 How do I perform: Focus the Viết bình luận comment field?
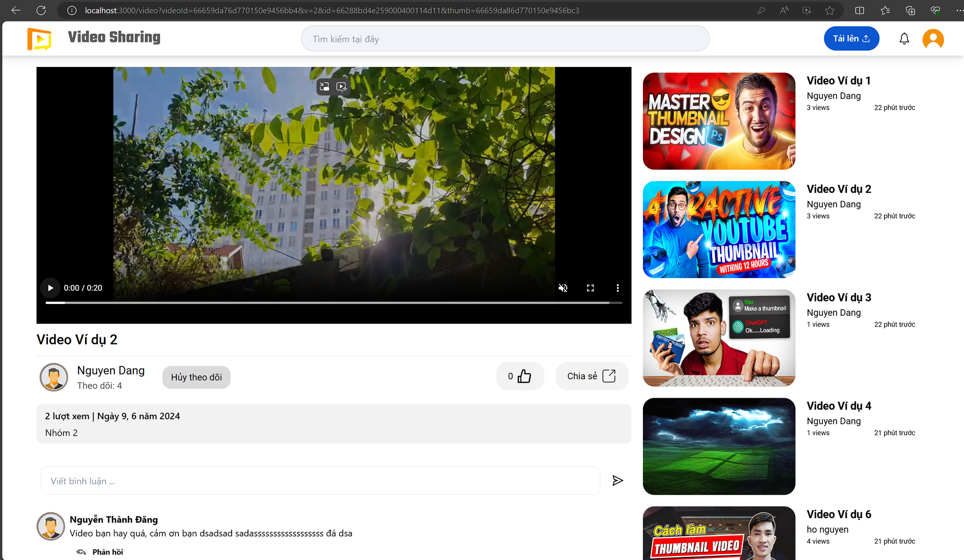click(320, 480)
